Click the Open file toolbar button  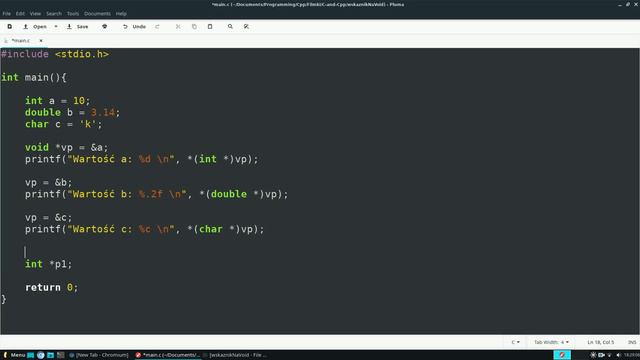pos(35,27)
